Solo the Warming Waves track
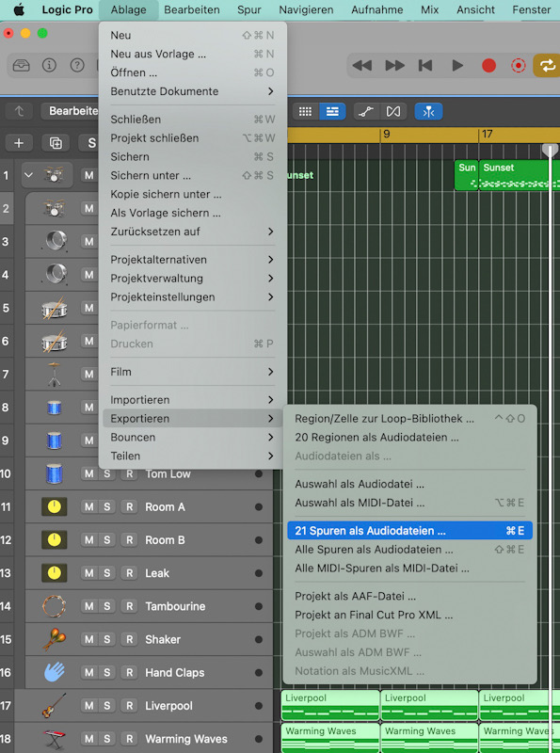The width and height of the screenshot is (560, 753). click(x=106, y=739)
